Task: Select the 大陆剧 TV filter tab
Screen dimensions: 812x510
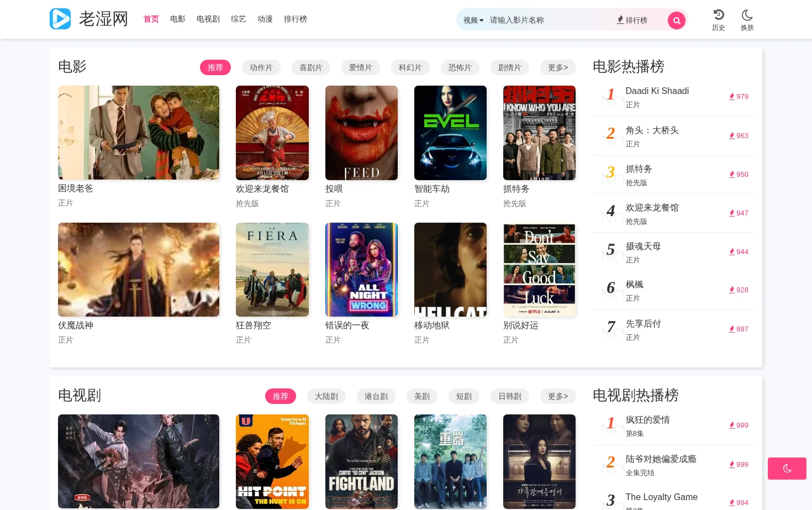Action: (x=326, y=396)
